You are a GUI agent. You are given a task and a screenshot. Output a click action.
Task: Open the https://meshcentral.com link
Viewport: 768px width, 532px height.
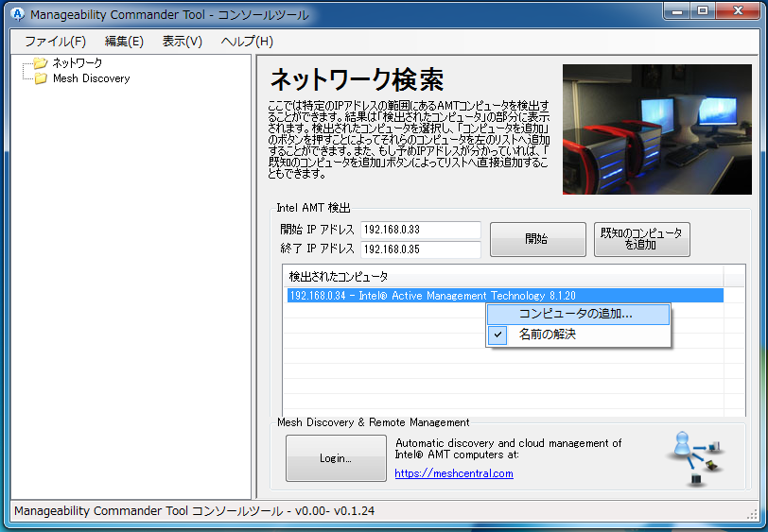click(x=454, y=473)
